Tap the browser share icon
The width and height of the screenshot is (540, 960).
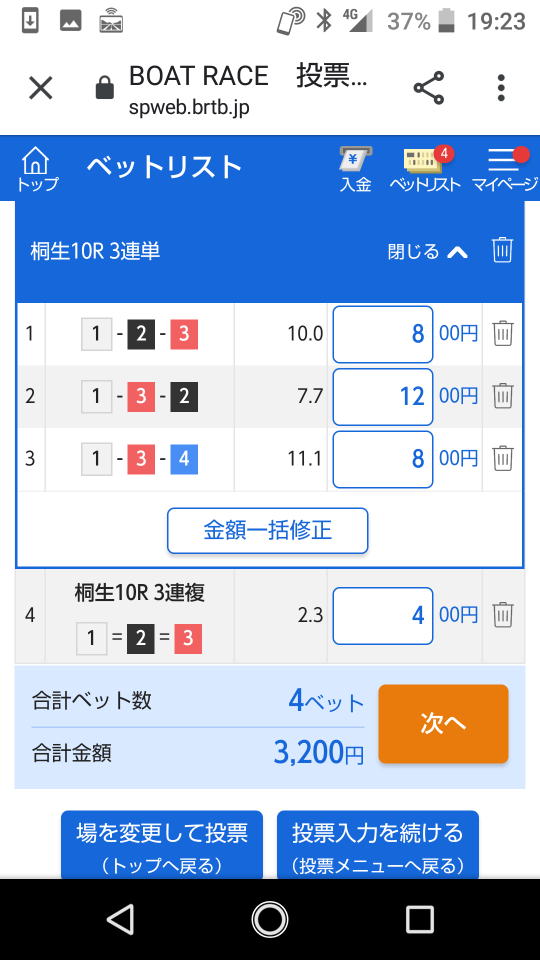pyautogui.click(x=429, y=89)
